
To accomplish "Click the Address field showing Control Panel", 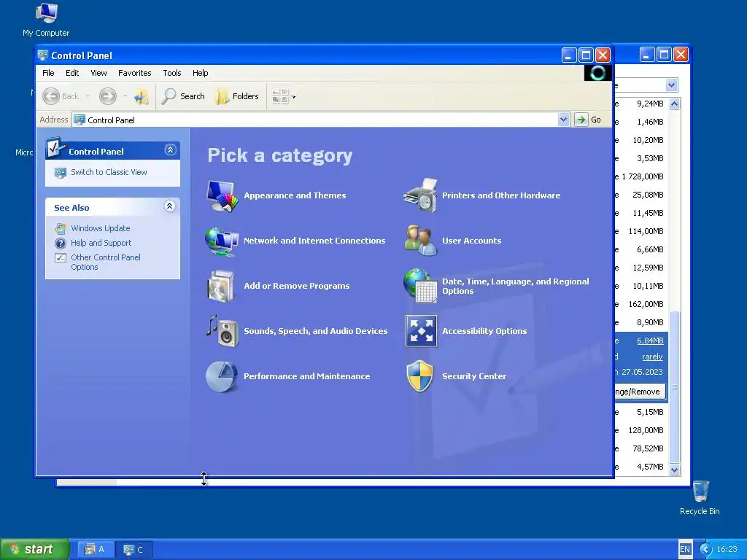I will coord(315,120).
